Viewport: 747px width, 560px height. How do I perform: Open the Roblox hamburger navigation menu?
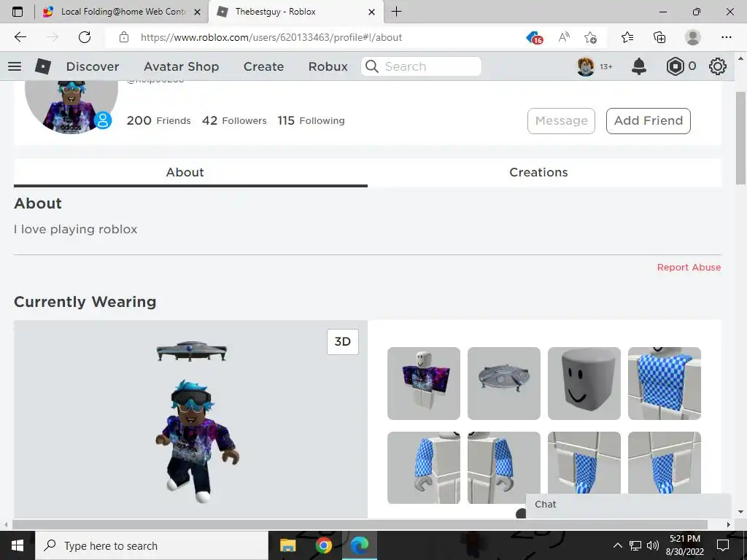pos(15,66)
